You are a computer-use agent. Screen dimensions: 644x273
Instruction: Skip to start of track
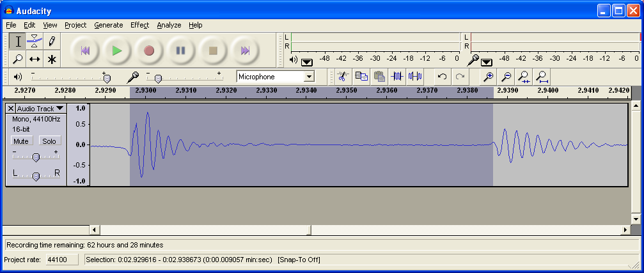(85, 51)
